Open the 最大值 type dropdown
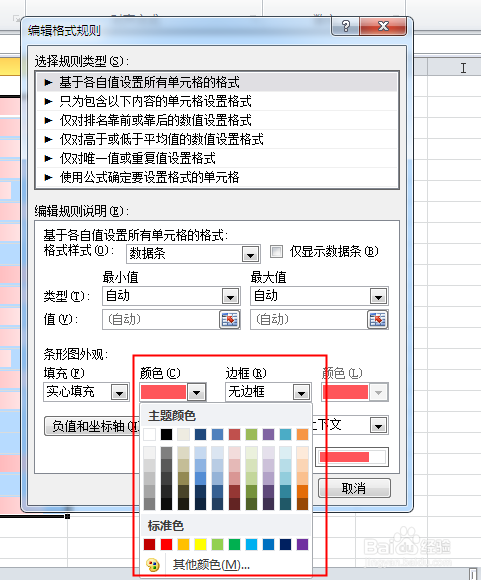This screenshot has height=580, width=481. 319,296
